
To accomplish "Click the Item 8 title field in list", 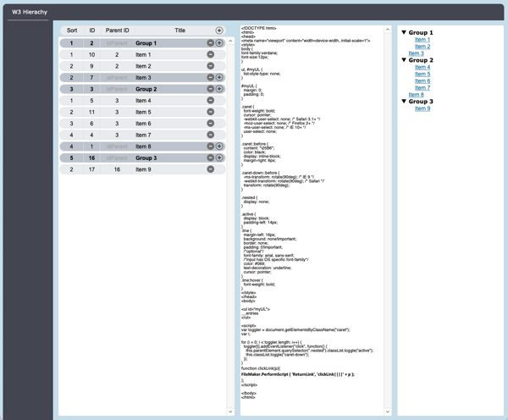I will [170, 146].
